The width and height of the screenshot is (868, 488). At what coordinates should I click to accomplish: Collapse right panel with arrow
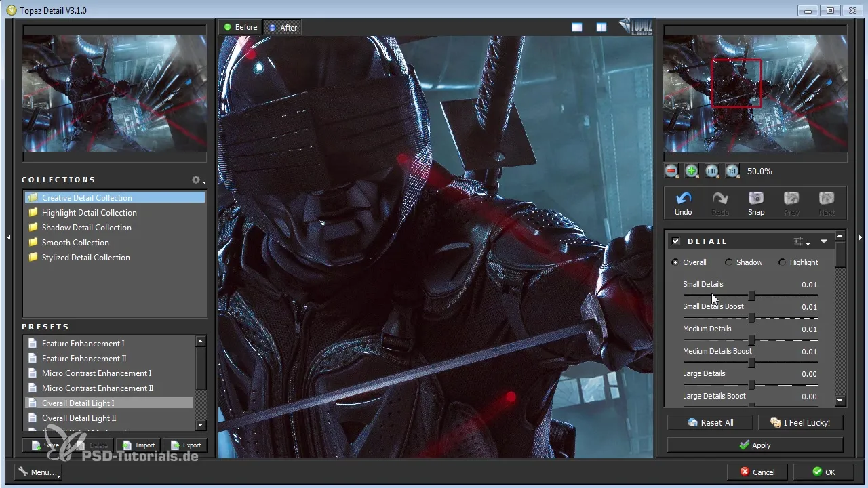[860, 237]
